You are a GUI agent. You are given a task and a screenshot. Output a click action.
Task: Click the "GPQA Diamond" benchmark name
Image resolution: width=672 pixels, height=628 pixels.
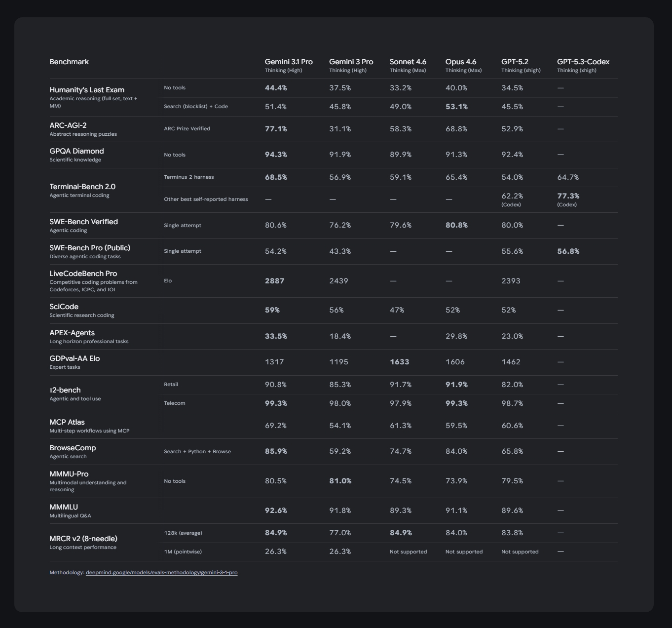[76, 151]
